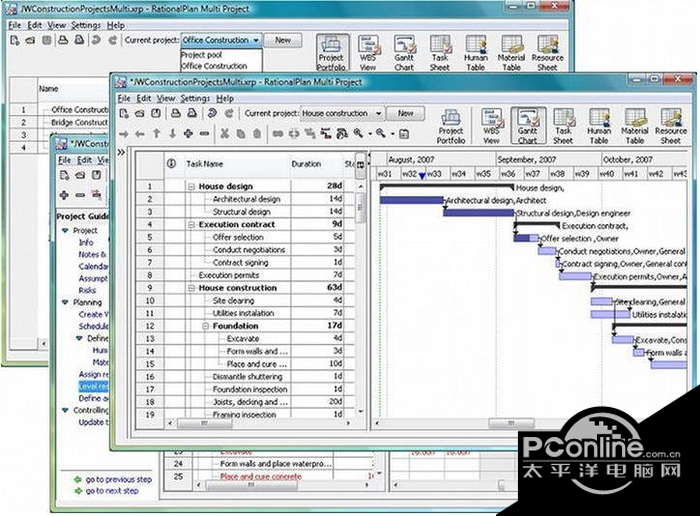Click Save icon in front window toolbar
The height and width of the screenshot is (516, 700).
click(x=155, y=113)
